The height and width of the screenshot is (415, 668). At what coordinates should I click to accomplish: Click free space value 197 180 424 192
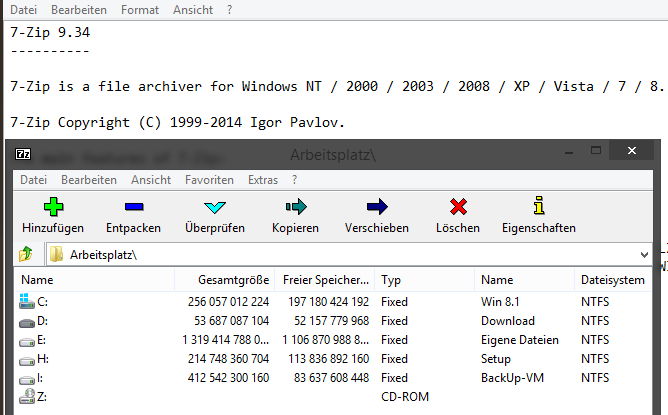[x=328, y=302]
